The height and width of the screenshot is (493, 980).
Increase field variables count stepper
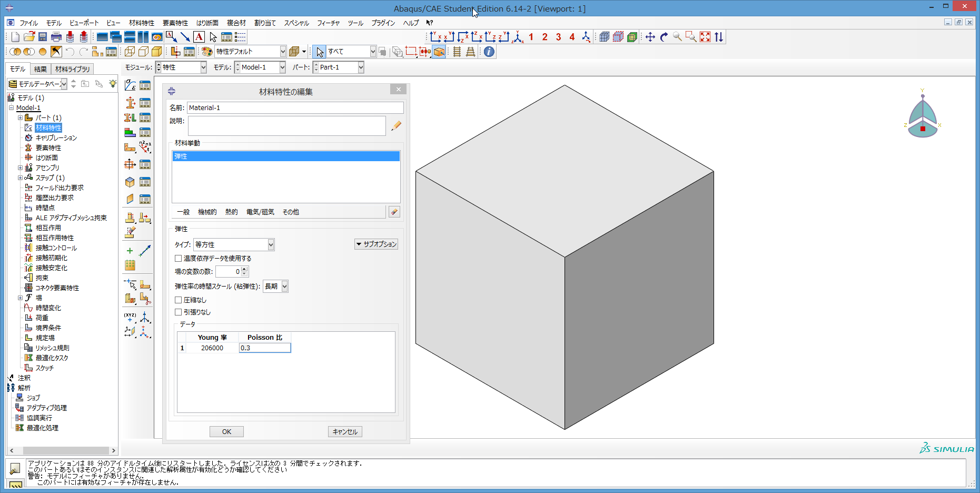pos(244,269)
